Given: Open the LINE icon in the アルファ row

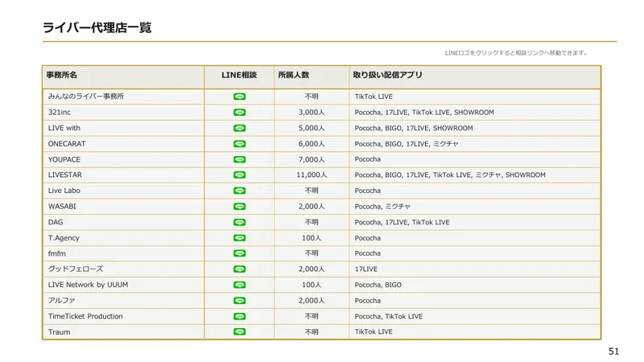Looking at the screenshot, I should coord(239,300).
